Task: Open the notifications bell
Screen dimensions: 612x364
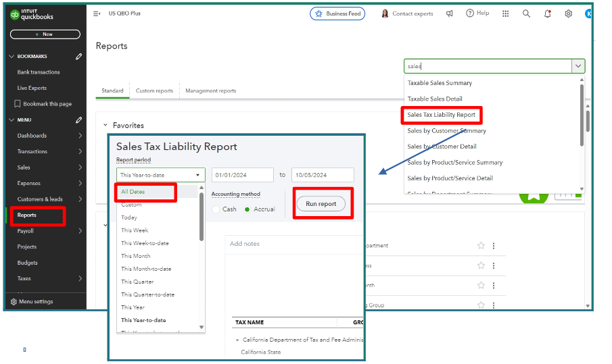Action: [548, 14]
